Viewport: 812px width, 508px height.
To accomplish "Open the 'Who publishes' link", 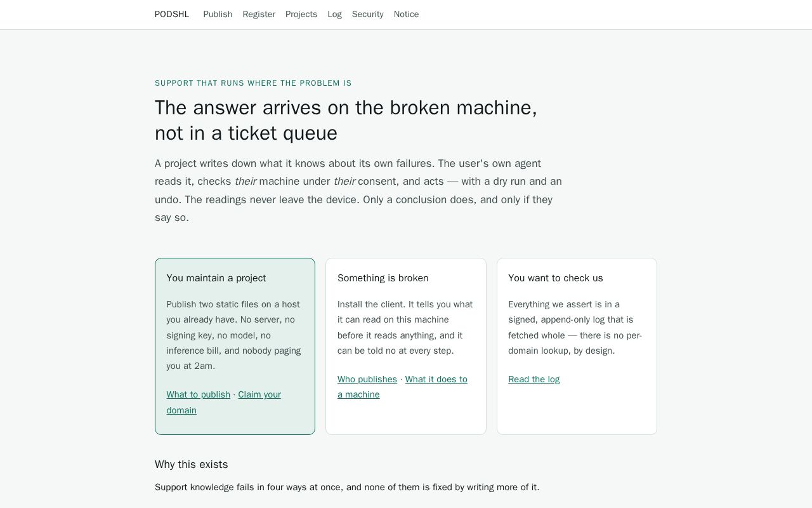I will click(367, 379).
